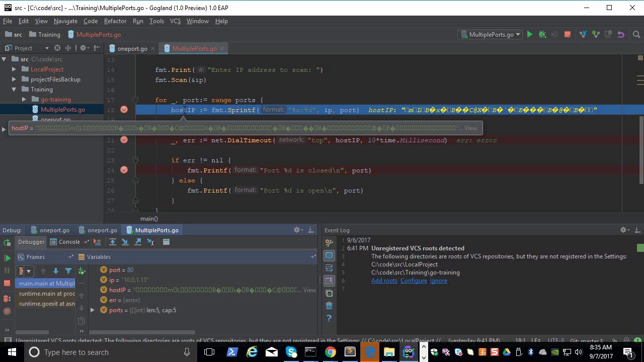Open the Refactor menu
This screenshot has width=644, height=362.
click(115, 21)
